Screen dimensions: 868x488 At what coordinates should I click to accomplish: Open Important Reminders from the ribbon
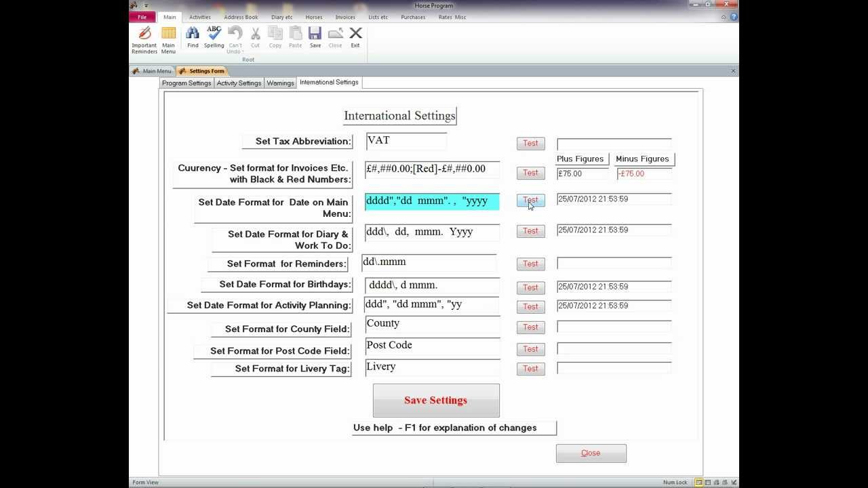pyautogui.click(x=144, y=40)
